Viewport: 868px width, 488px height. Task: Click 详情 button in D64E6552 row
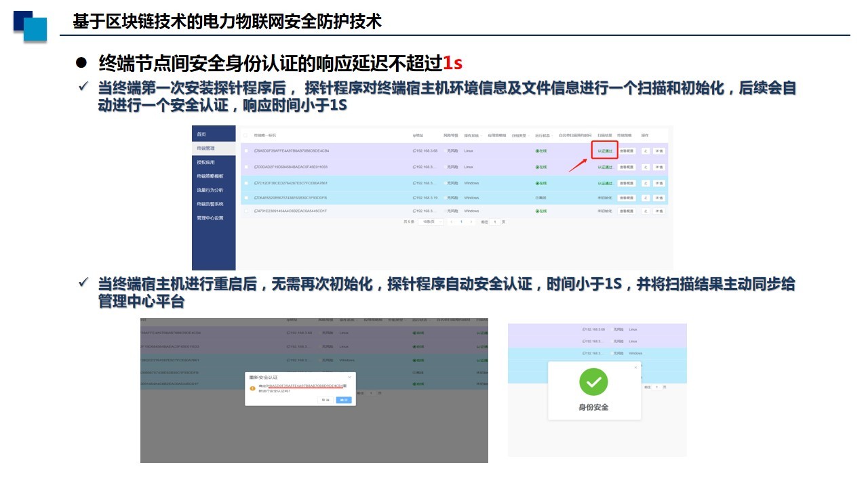[659, 198]
